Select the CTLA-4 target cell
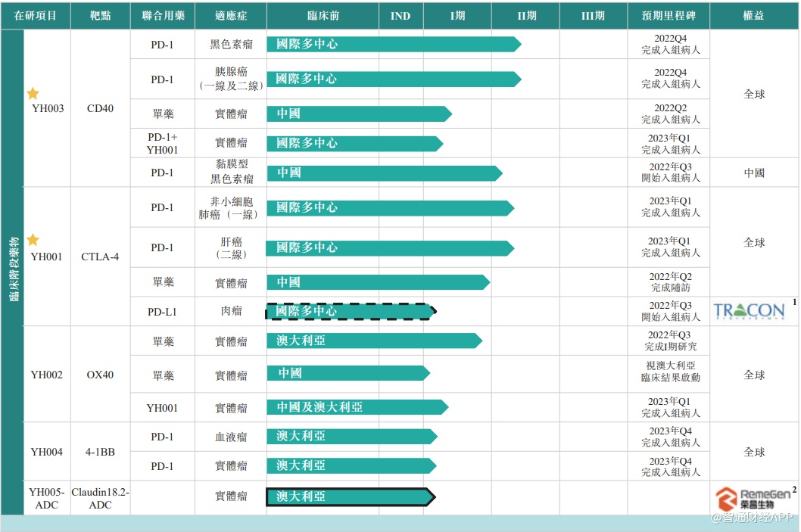 click(100, 257)
